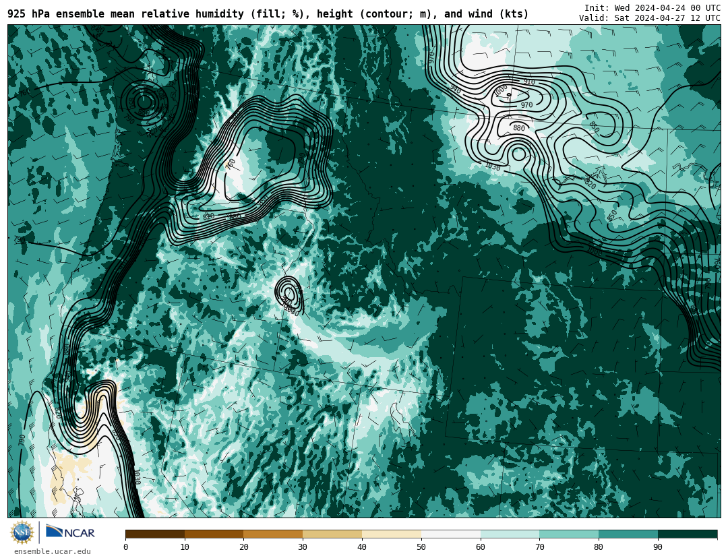Click the colorbar tick label 10
Image resolution: width=728 pixels, height=560 pixels.
[x=185, y=547]
